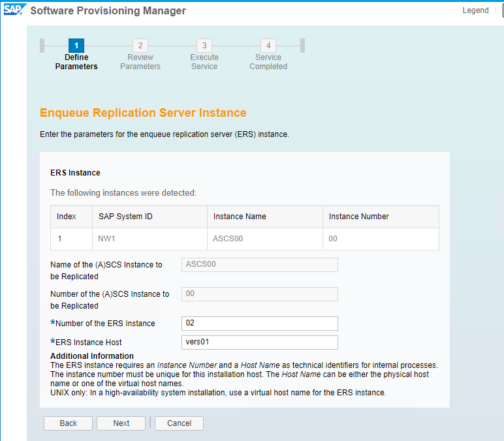504x441 pixels.
Task: Open the Legend link
Action: 475,10
